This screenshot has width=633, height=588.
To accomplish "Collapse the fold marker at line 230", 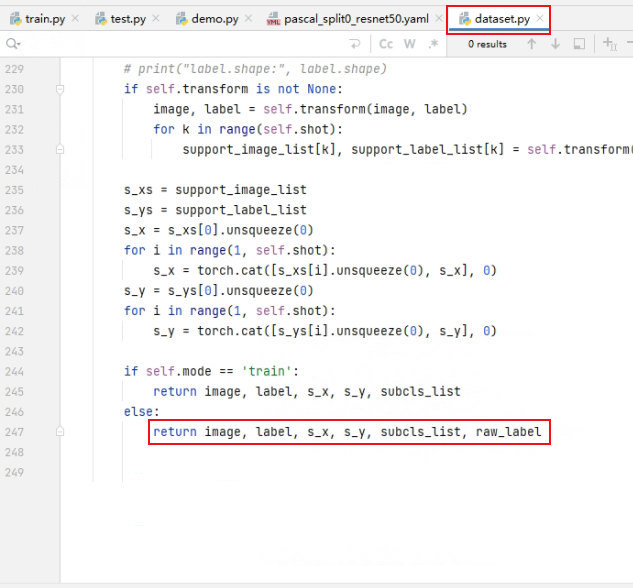I will [60, 89].
